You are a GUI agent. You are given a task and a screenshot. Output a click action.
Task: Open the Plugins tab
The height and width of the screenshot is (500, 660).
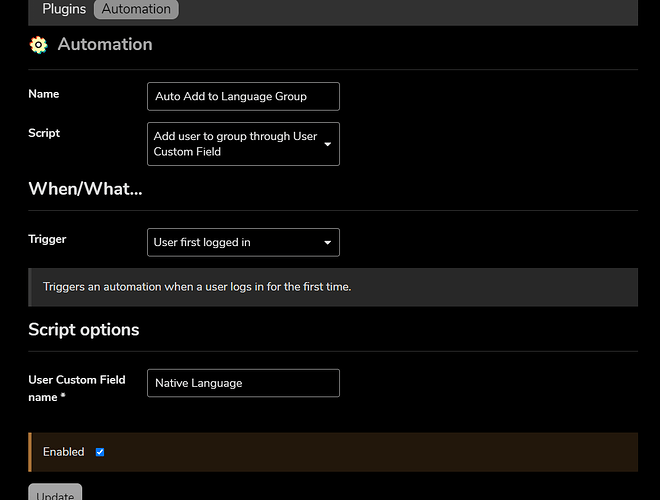click(64, 9)
